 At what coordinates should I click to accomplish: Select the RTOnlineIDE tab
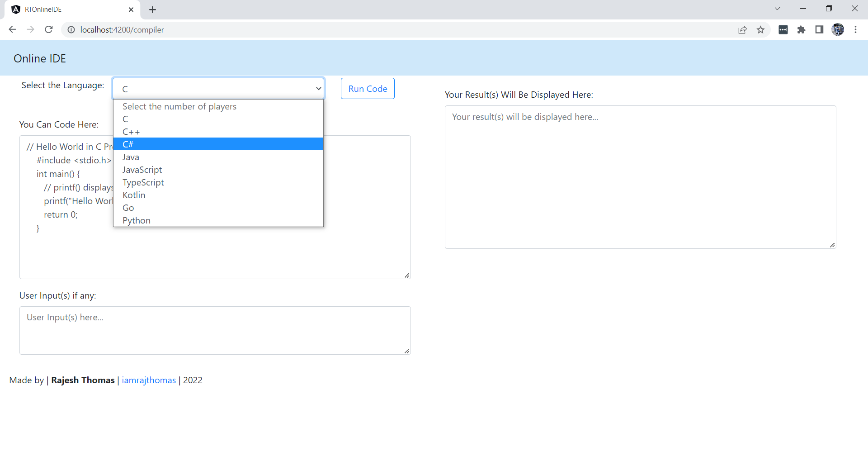coord(72,10)
